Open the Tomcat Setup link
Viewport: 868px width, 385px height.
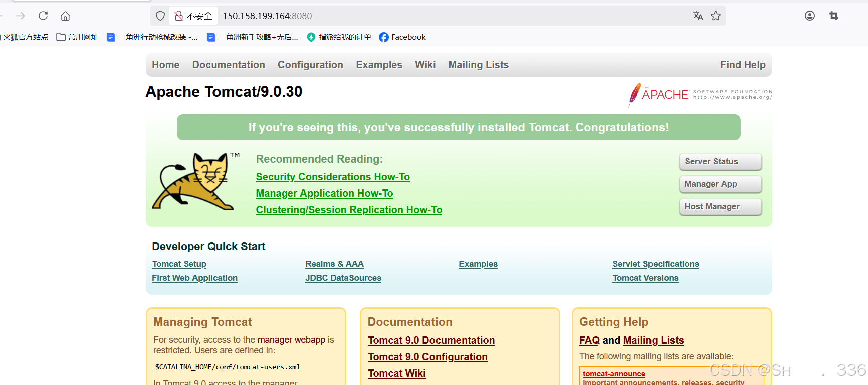[x=179, y=264]
